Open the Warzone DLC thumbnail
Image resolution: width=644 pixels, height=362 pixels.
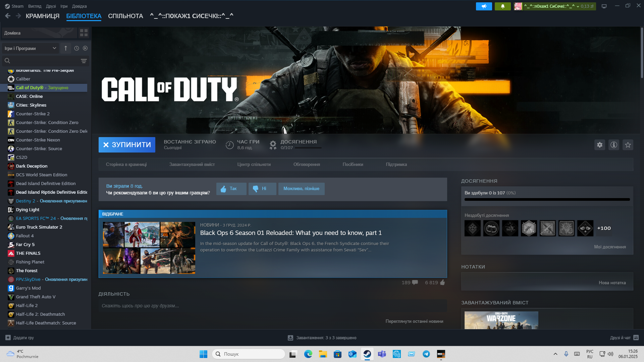(501, 320)
